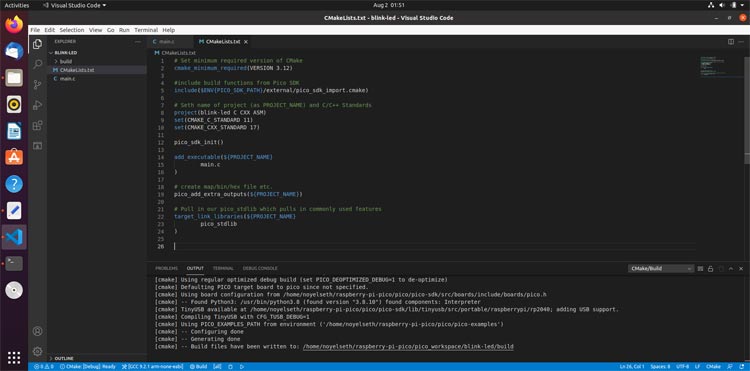
Task: Switch to the PROBLEMS panel tab
Action: (166, 268)
